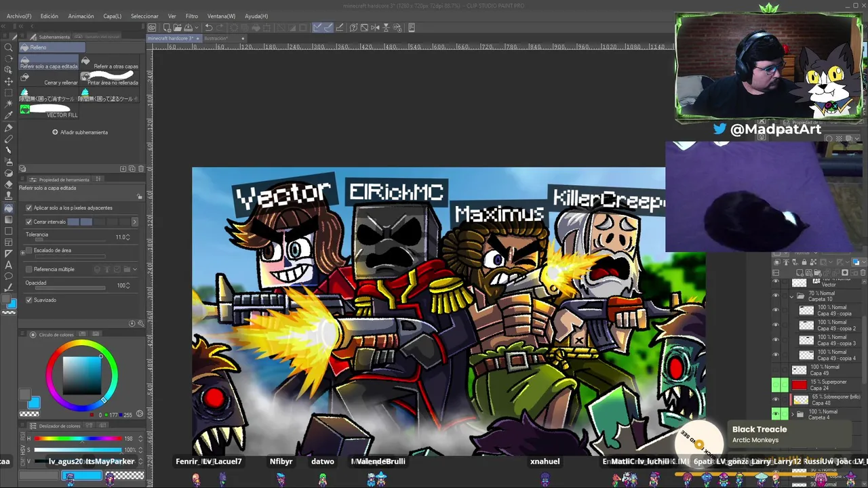This screenshot has height=488, width=868.
Task: Open the 'Cerrar intervalo' arrow expander
Action: coord(134,222)
